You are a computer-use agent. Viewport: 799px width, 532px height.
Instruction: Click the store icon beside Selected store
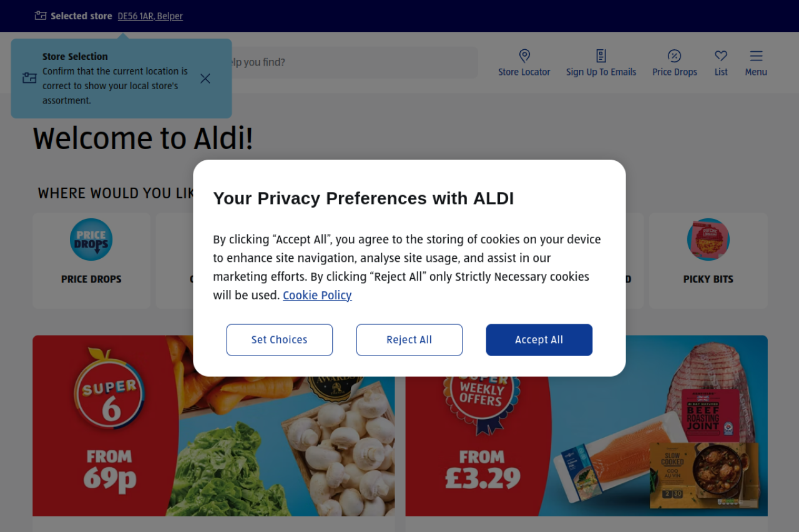click(x=41, y=16)
